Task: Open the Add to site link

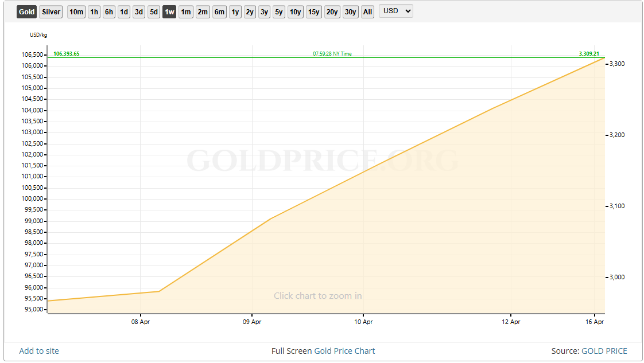Action: click(x=38, y=350)
